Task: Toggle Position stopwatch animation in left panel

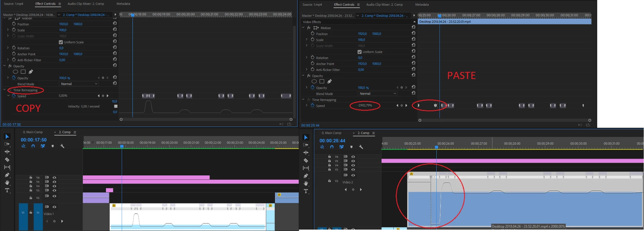Action: coord(14,24)
